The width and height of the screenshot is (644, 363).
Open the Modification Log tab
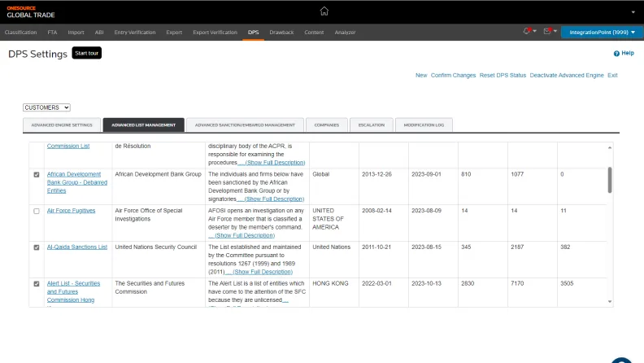click(424, 125)
